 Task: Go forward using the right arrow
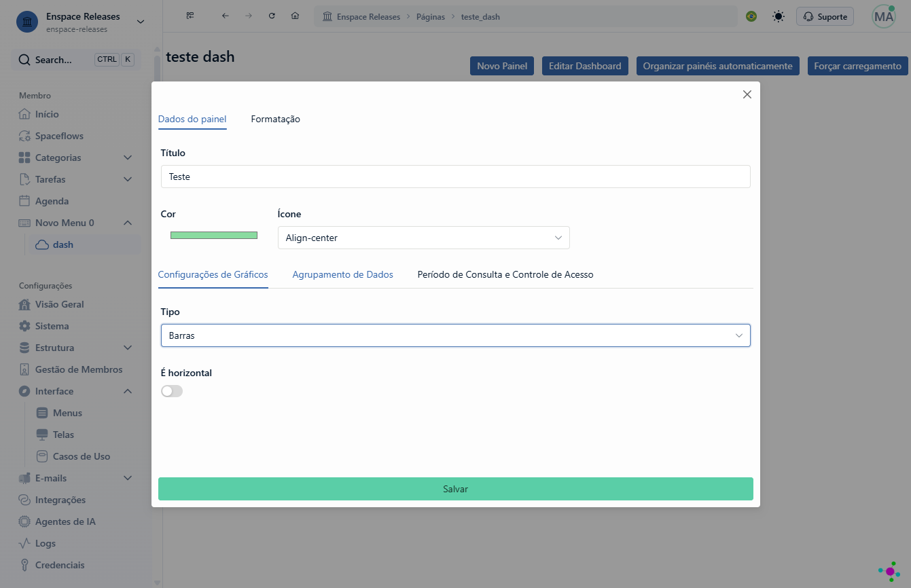[x=249, y=16]
